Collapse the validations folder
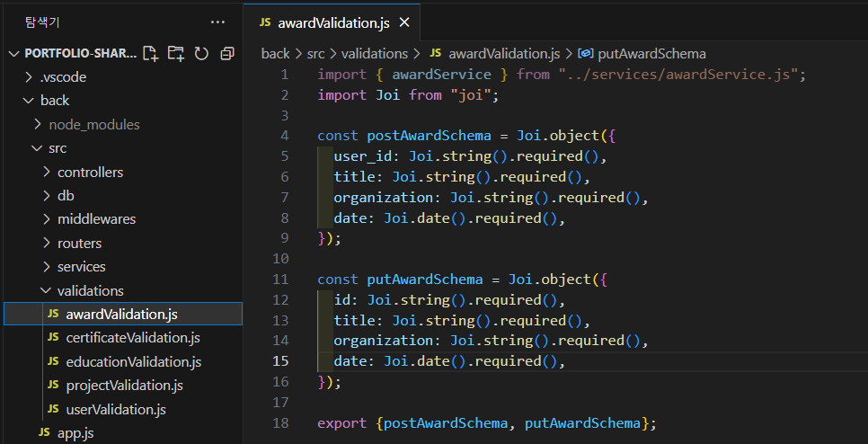Screen dimensions: 868x444 coord(47,290)
